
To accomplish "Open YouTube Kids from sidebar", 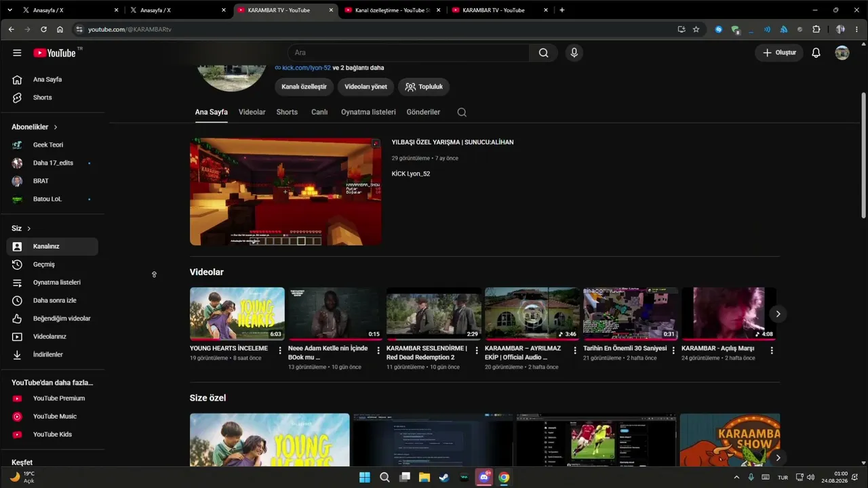I will [x=52, y=434].
